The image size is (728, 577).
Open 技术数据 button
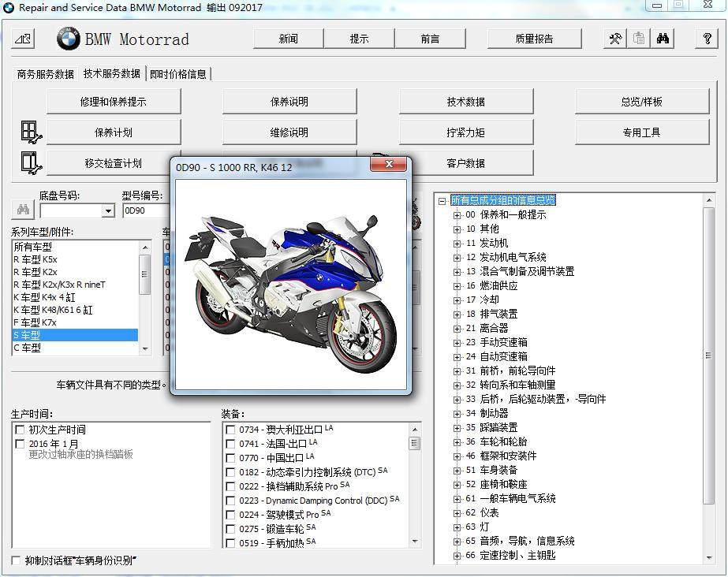[465, 102]
